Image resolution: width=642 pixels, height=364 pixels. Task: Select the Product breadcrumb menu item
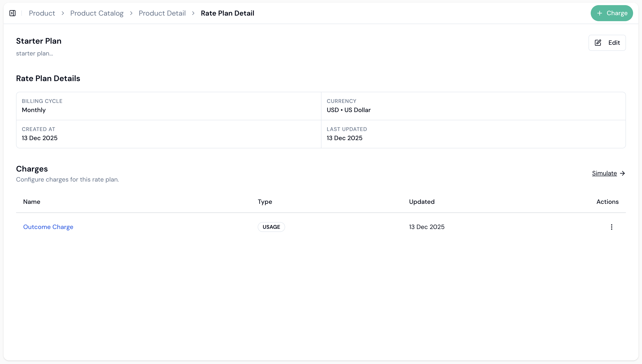[42, 13]
